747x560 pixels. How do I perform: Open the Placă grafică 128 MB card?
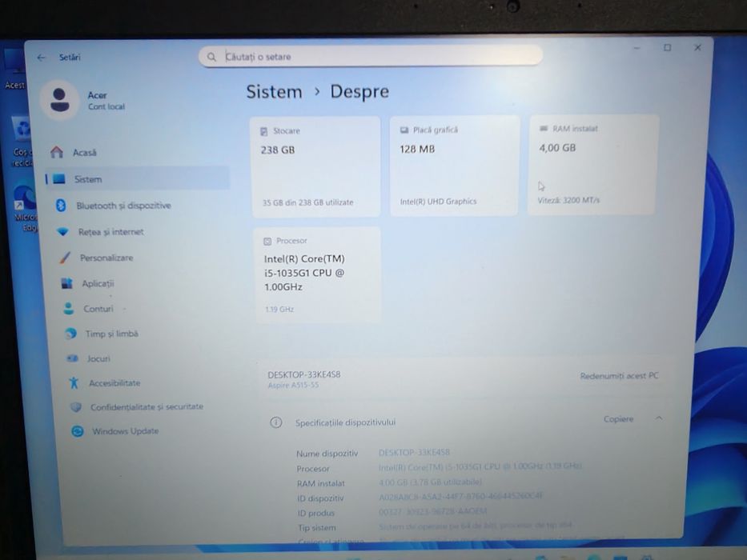(455, 166)
